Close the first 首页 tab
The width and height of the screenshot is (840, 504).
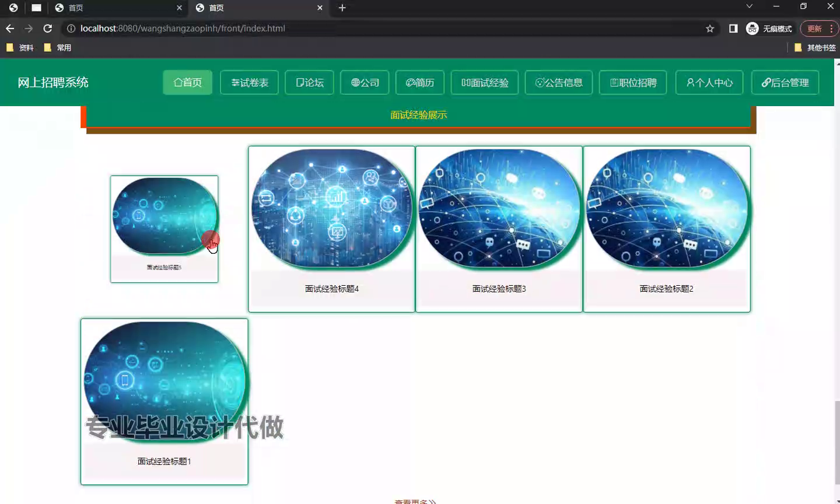[179, 8]
